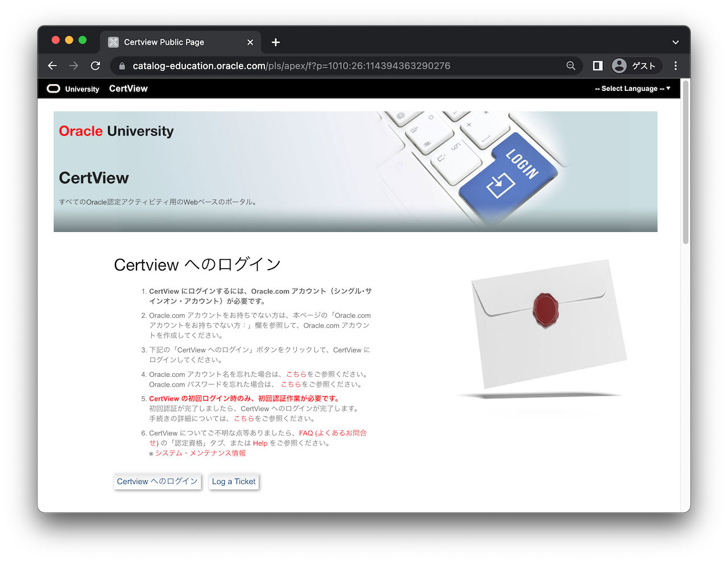Open site security info via the lock icon
This screenshot has width=728, height=562.
tap(121, 65)
